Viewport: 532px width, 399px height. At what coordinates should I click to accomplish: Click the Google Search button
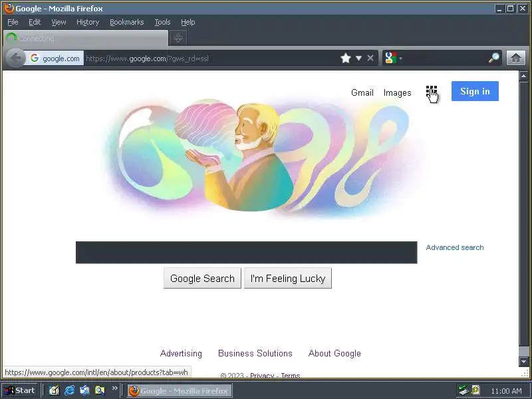coord(202,278)
